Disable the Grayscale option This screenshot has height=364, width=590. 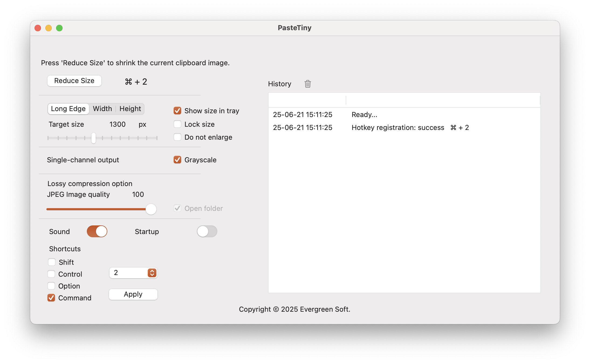pyautogui.click(x=177, y=160)
